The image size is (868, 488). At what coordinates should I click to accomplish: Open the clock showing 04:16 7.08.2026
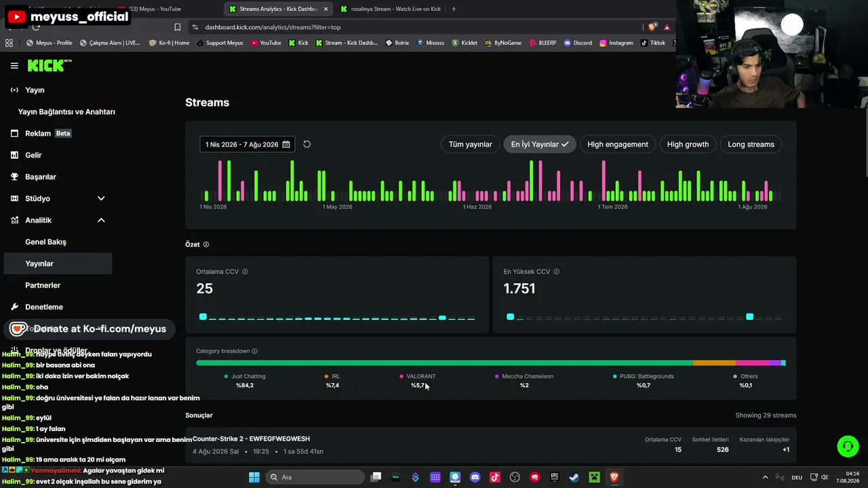847,477
